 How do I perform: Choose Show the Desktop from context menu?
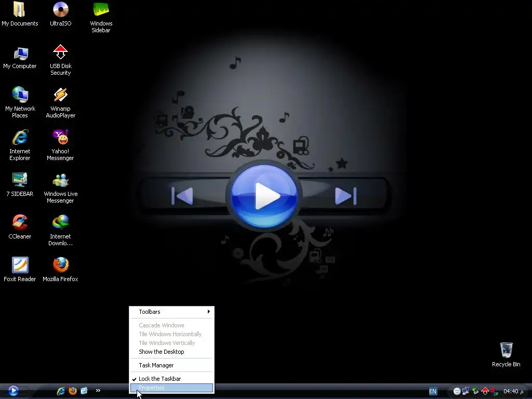pyautogui.click(x=171, y=352)
